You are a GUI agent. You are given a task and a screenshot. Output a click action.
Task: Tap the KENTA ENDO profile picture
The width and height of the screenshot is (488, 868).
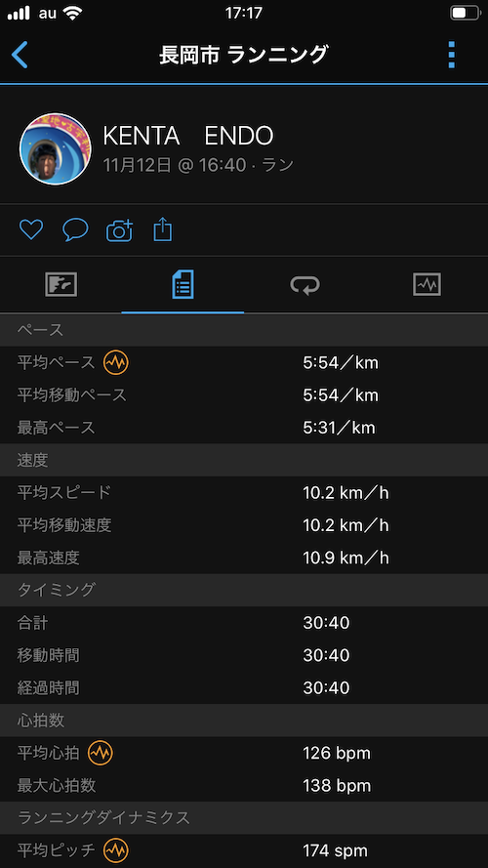pyautogui.click(x=56, y=149)
